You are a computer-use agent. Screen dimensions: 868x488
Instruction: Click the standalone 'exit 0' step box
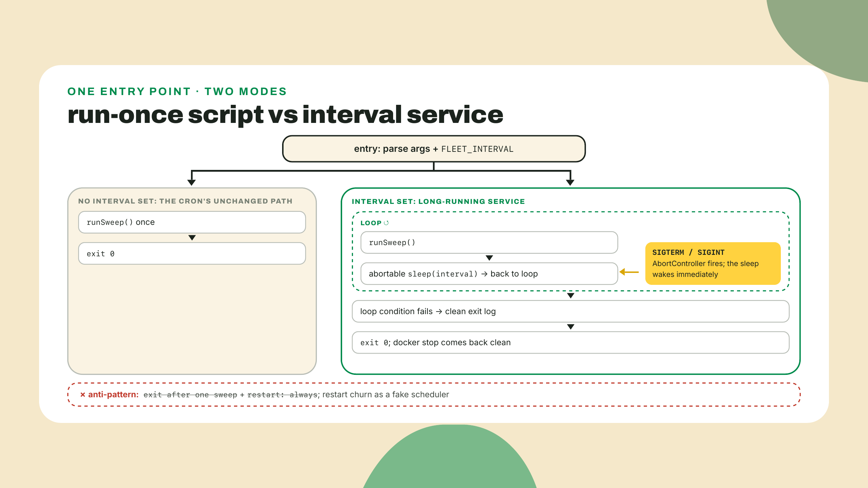(x=192, y=254)
